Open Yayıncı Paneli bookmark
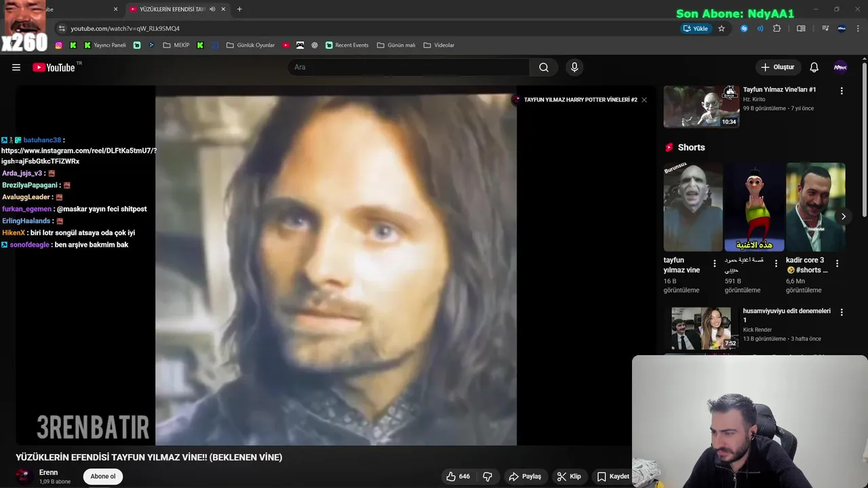The image size is (868, 488). 105,45
